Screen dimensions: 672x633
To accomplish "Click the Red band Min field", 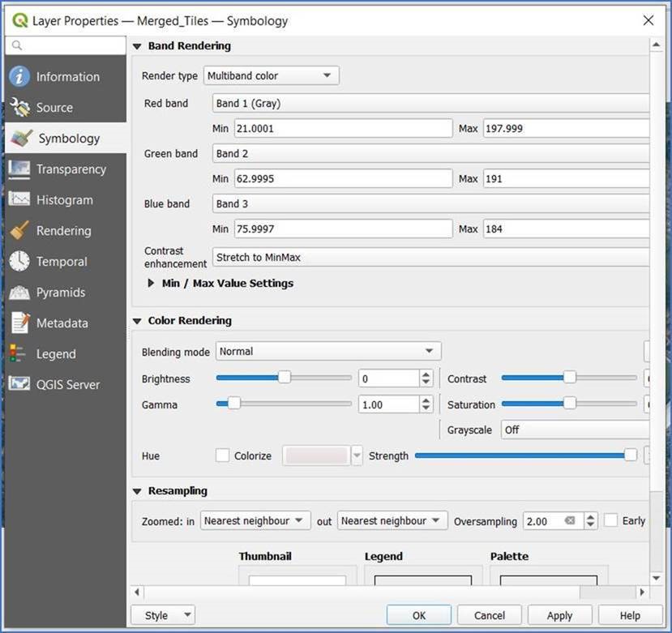I will (x=343, y=129).
